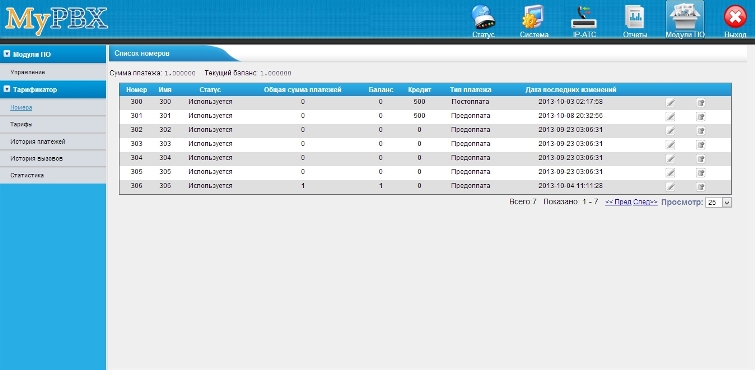The width and height of the screenshot is (755, 370).
Task: Sort by Общая сумма платежей header
Action: click(x=302, y=90)
